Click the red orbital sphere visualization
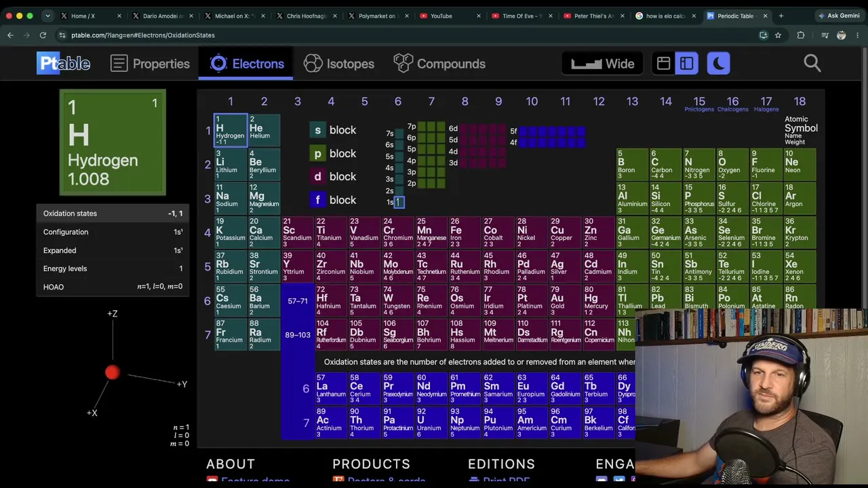Image resolution: width=868 pixels, height=488 pixels. (x=112, y=372)
